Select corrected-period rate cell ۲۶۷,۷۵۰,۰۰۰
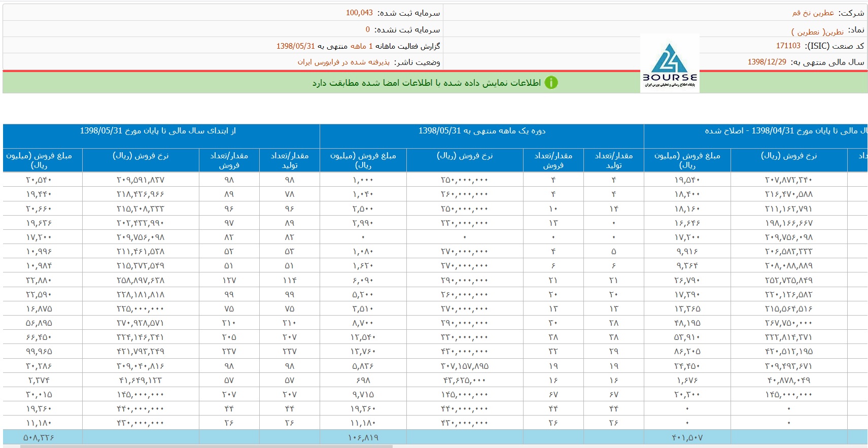This screenshot has height=448, width=868. tap(789, 323)
